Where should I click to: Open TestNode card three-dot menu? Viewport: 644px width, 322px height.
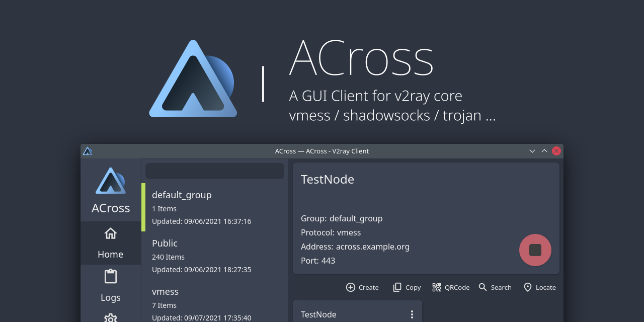coord(412,314)
